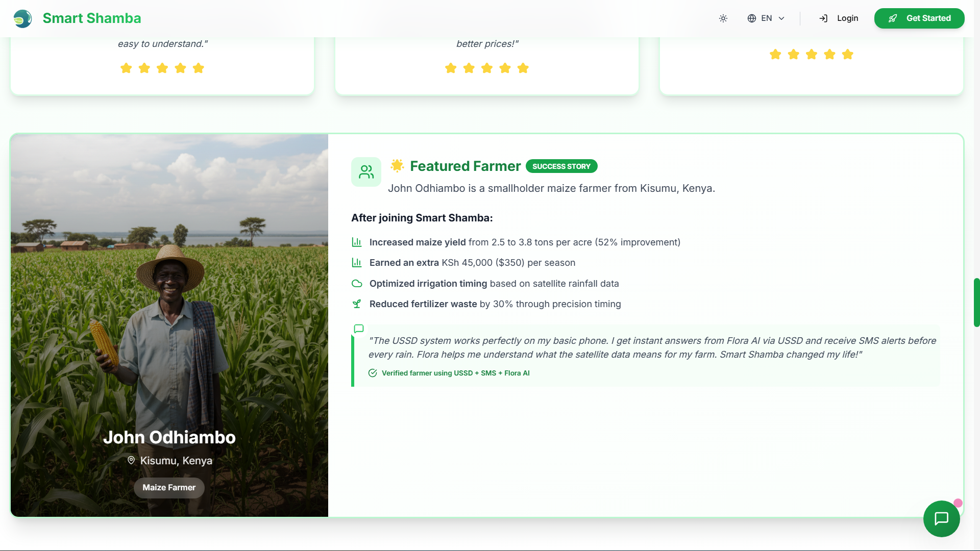Click the Featured Farmer people icon
The image size is (980, 551).
[366, 172]
